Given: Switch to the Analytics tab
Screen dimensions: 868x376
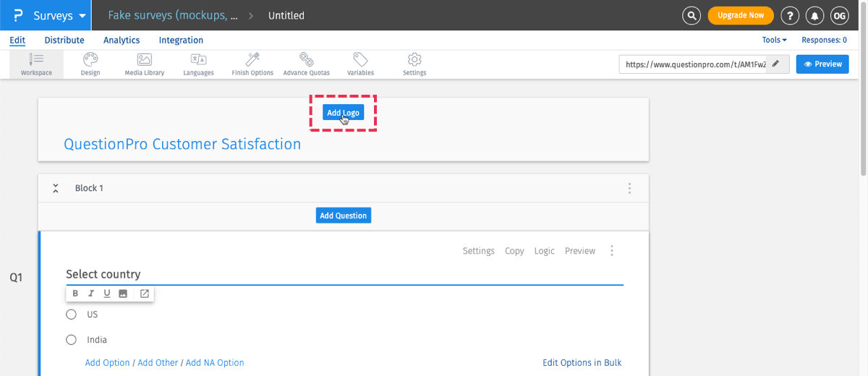Looking at the screenshot, I should click(x=122, y=40).
